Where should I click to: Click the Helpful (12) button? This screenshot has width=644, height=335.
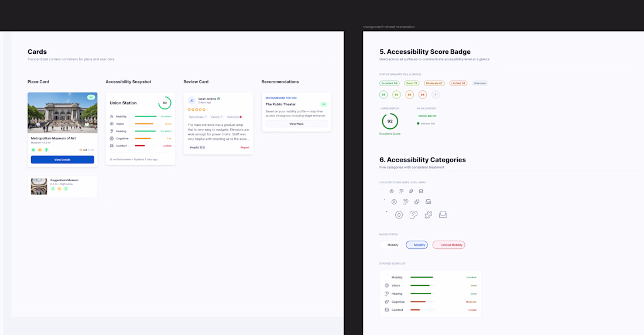tap(197, 148)
